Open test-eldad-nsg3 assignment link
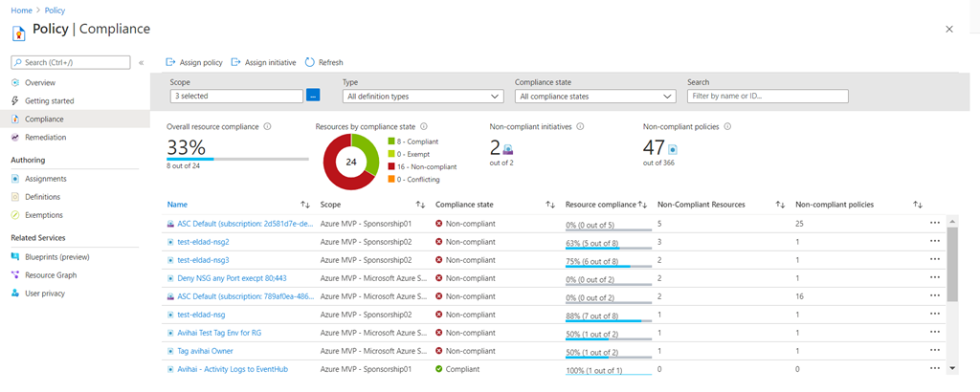Screen dimensions: 980x392 coord(203,260)
